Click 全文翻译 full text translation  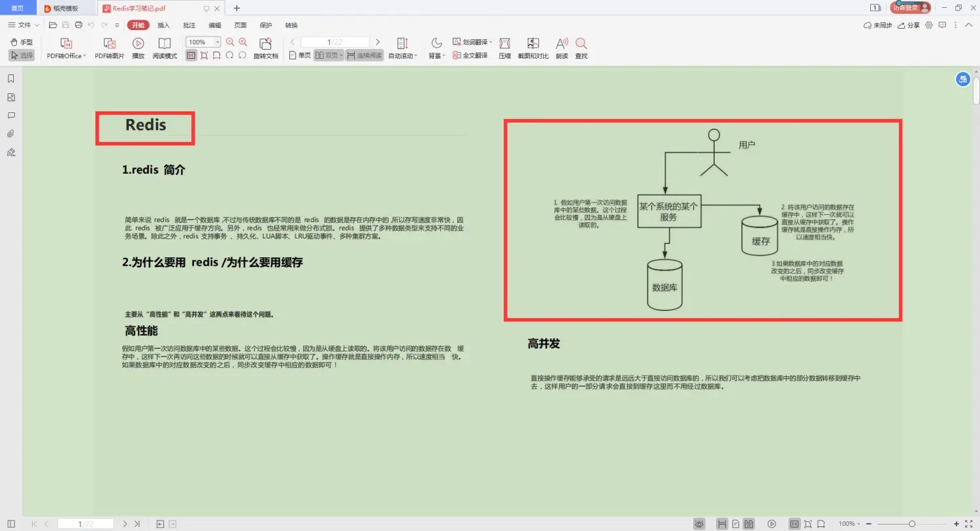coord(470,56)
